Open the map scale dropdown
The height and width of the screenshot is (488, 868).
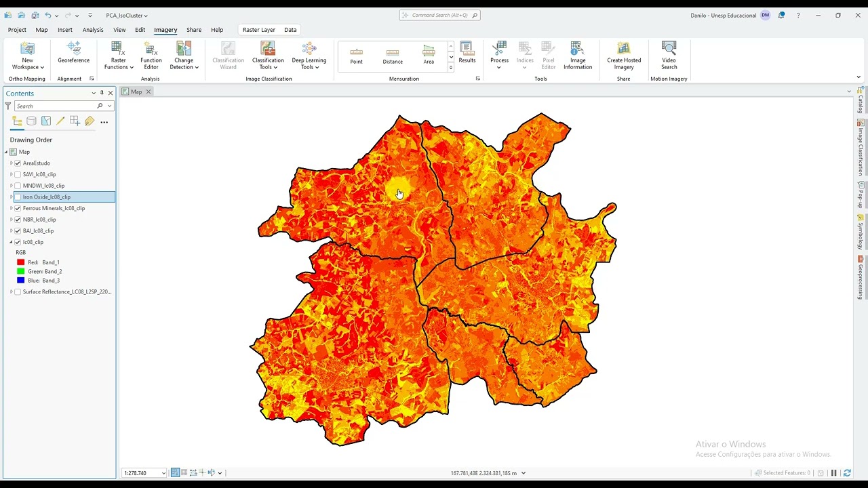[x=163, y=473]
